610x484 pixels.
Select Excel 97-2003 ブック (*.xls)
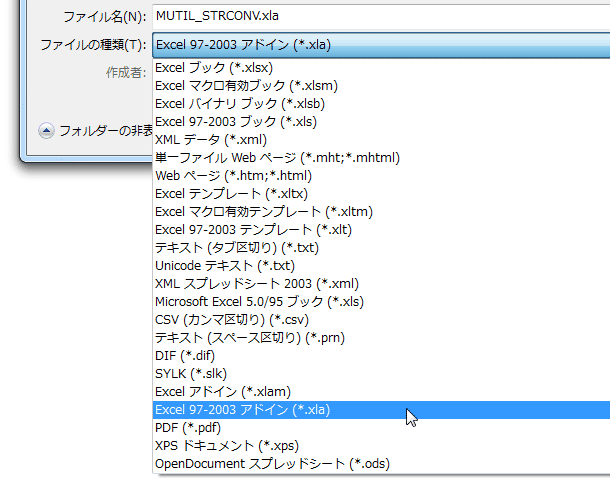click(381, 122)
